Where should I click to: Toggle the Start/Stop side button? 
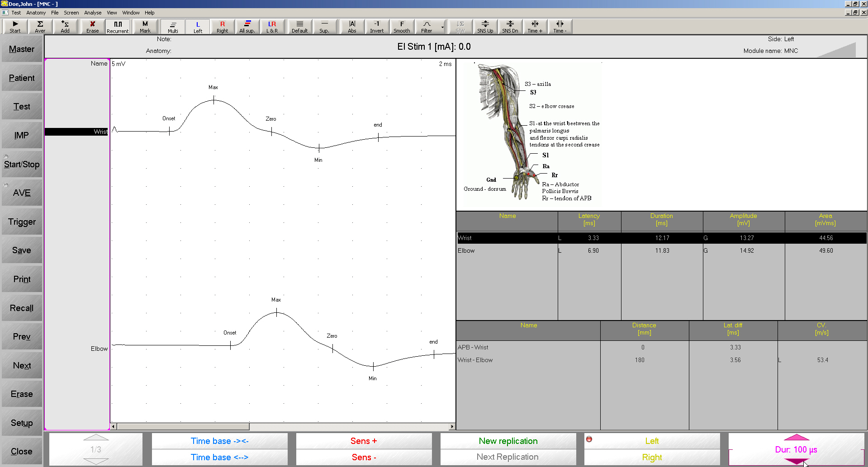point(22,165)
